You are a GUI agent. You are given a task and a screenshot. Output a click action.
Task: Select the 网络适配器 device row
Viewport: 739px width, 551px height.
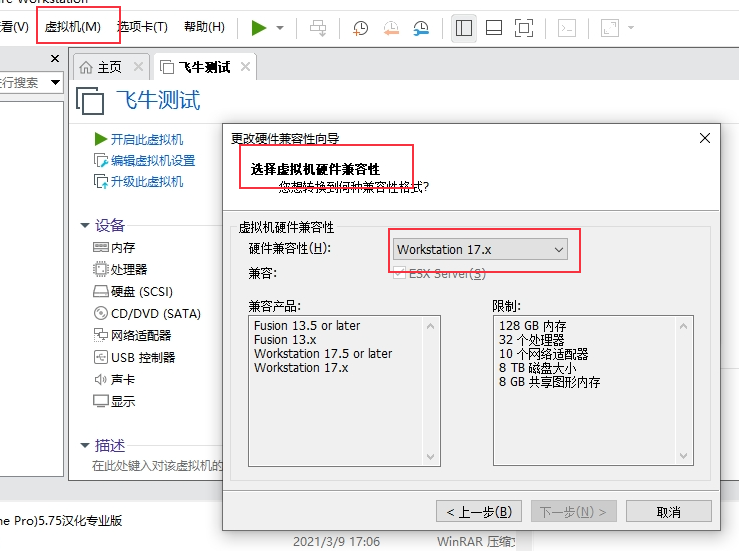tap(132, 335)
